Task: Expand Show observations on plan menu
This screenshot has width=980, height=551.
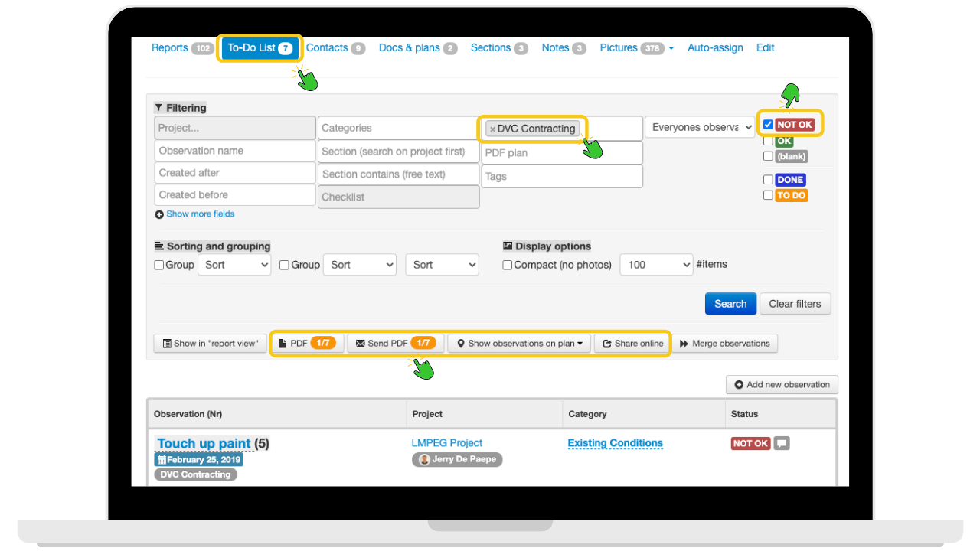Action: (x=520, y=344)
